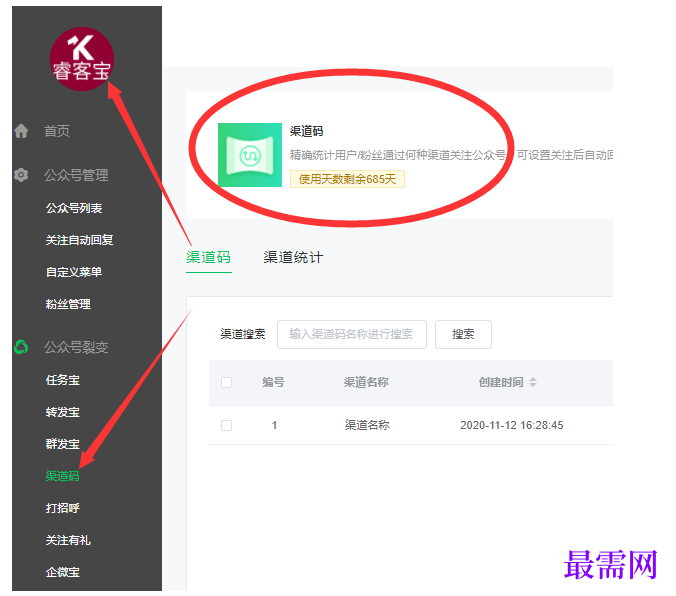Select the 渠道码 tab
676x596 pixels.
click(x=209, y=257)
